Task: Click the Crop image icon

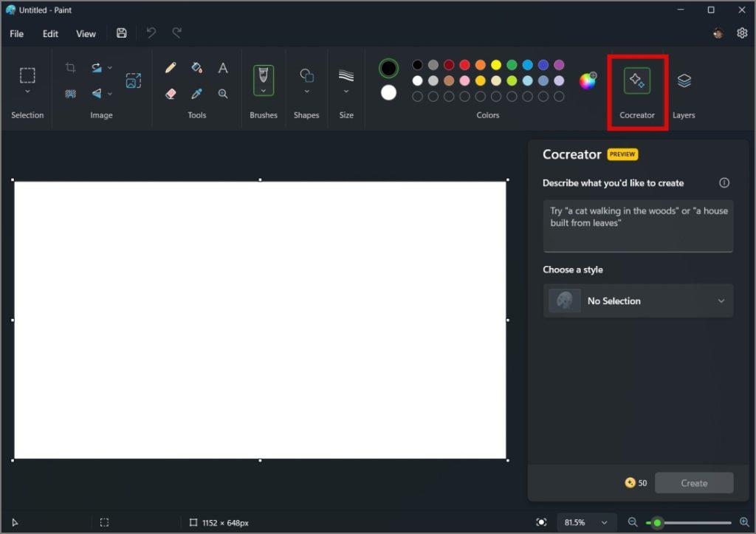Action: click(70, 67)
